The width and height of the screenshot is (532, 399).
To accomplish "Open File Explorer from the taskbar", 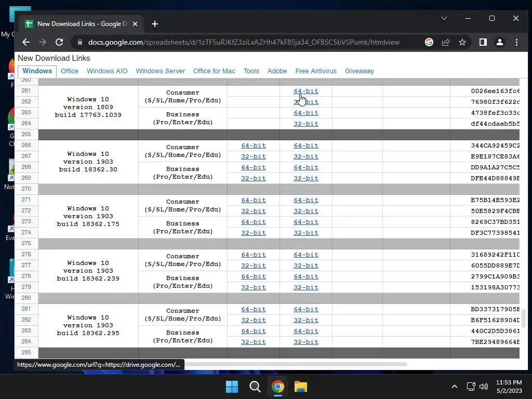I will 301,387.
